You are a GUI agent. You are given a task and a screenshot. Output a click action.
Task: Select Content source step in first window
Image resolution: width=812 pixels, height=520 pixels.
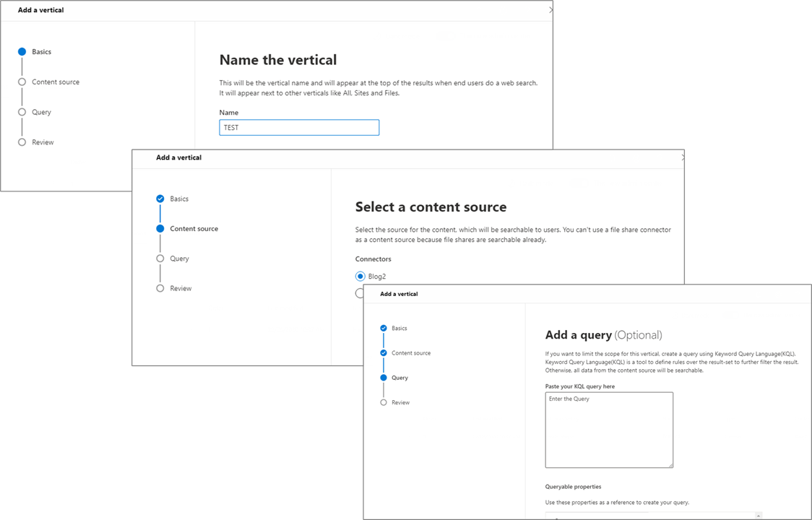[x=56, y=82]
